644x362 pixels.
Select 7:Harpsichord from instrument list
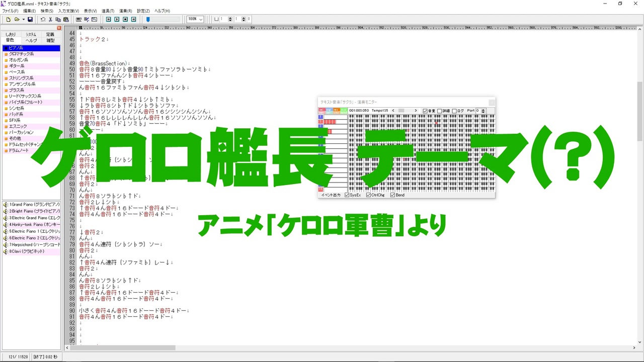coord(31,244)
